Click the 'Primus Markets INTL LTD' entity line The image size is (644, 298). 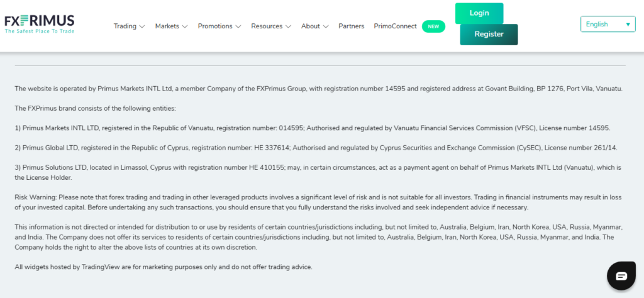pyautogui.click(x=313, y=128)
